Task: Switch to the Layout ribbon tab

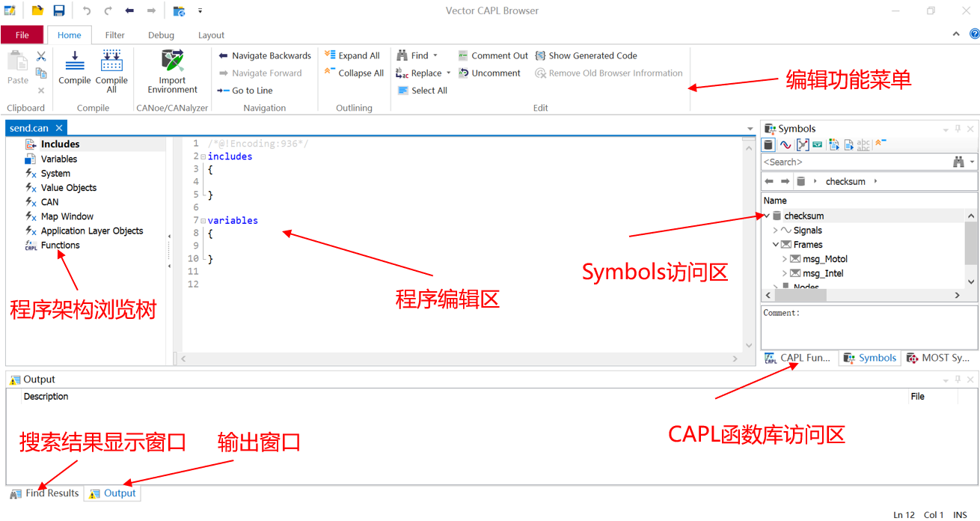Action: (x=211, y=35)
